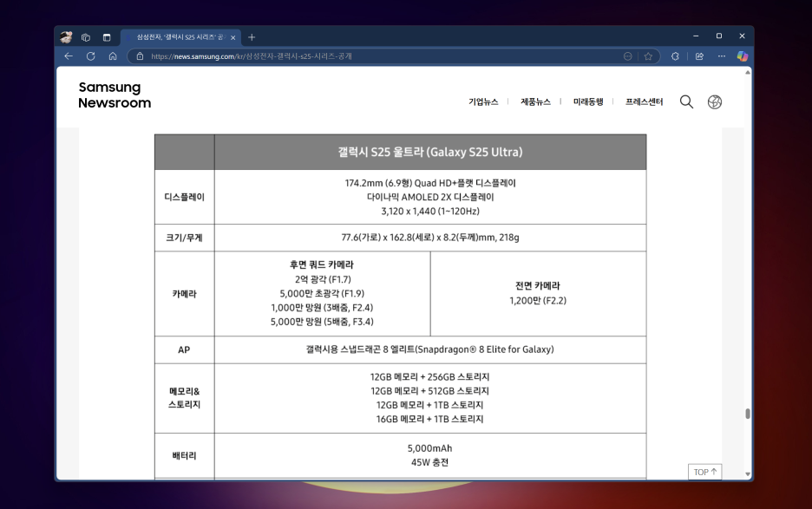Image resolution: width=812 pixels, height=509 pixels.
Task: Go to Samsung Newsroom logo home
Action: (x=115, y=95)
